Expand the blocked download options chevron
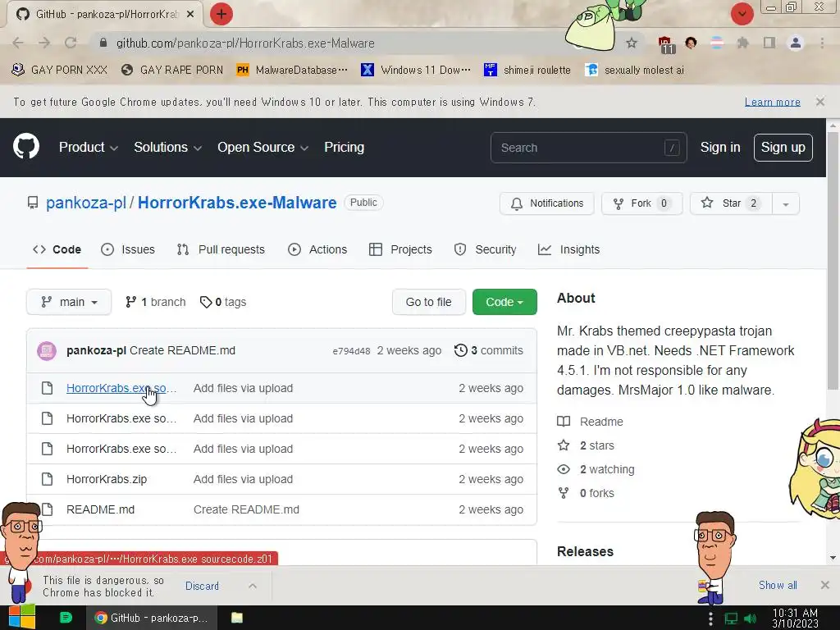The image size is (840, 630). [x=253, y=586]
